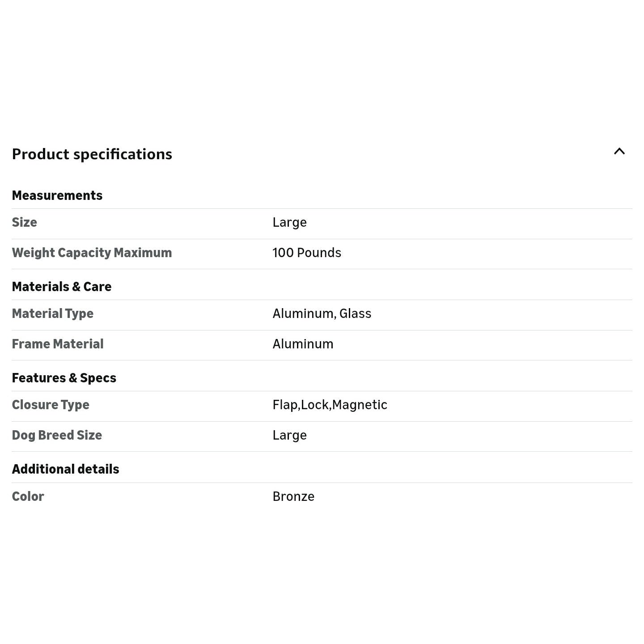Click the Materials & Care heading

pos(61,287)
